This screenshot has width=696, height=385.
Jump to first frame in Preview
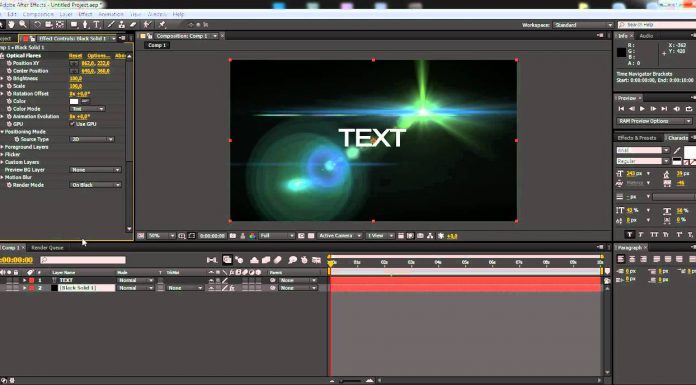[621, 109]
